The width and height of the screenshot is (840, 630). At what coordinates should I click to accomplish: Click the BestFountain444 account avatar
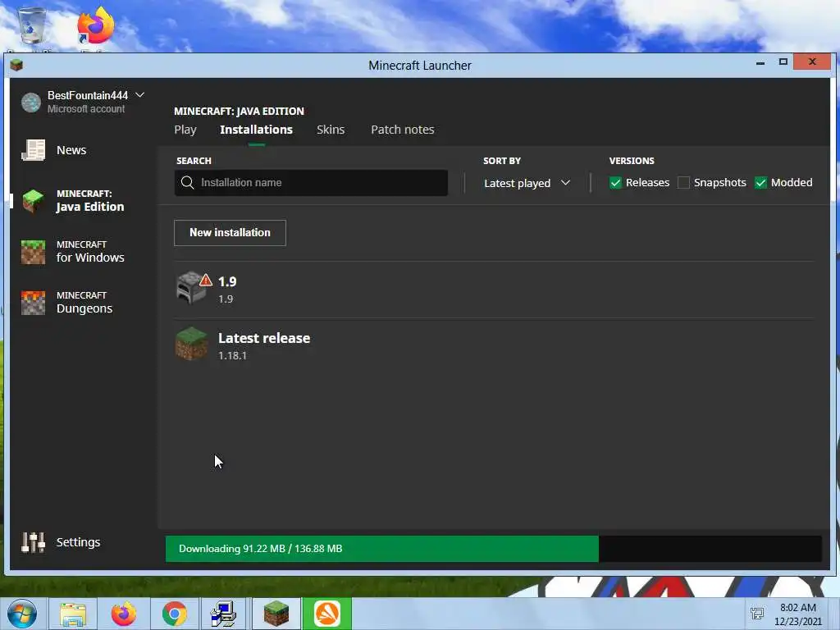31,102
